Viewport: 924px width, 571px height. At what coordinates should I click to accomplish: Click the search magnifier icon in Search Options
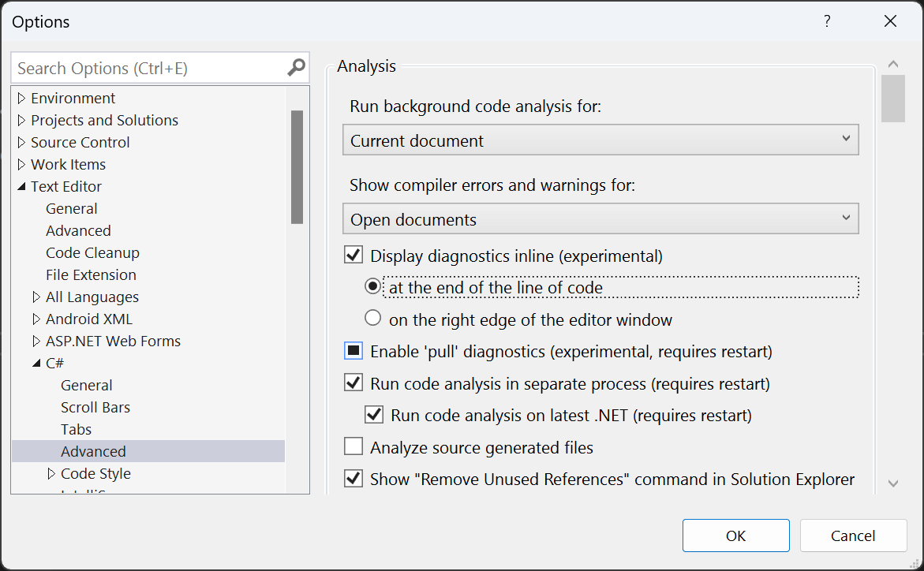[296, 68]
